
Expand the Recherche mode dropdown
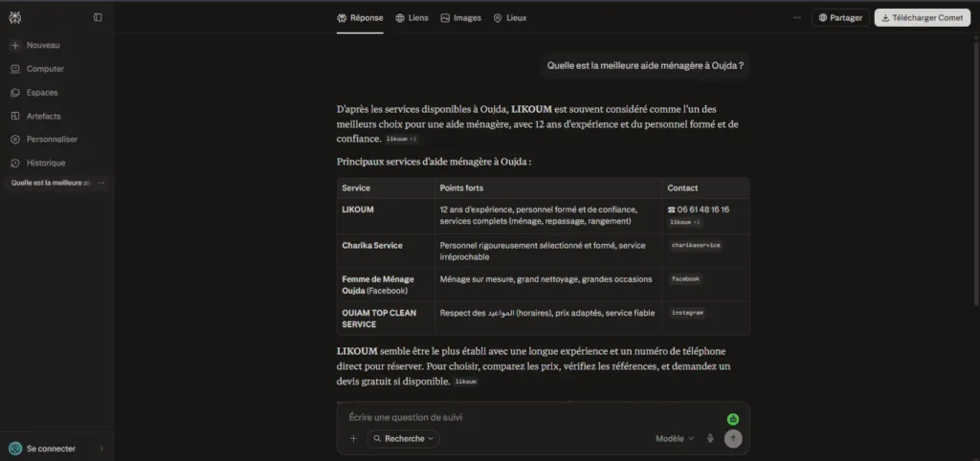pyautogui.click(x=403, y=438)
